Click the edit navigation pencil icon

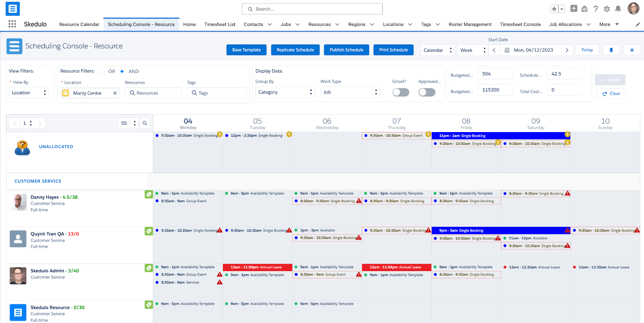[638, 25]
